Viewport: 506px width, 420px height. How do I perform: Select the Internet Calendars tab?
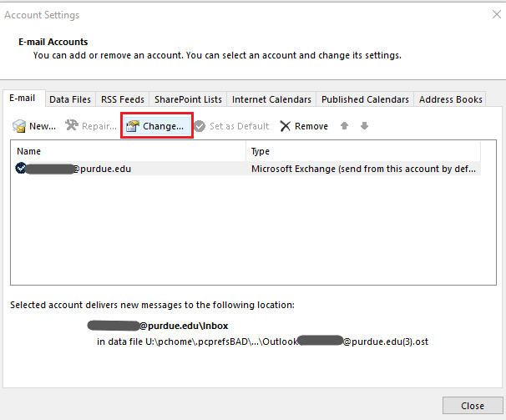point(271,99)
